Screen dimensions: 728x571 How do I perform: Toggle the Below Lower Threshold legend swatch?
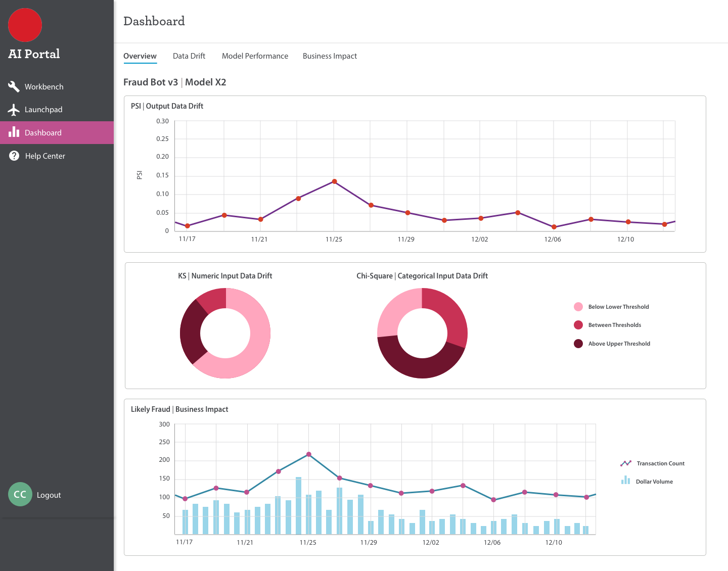point(578,306)
